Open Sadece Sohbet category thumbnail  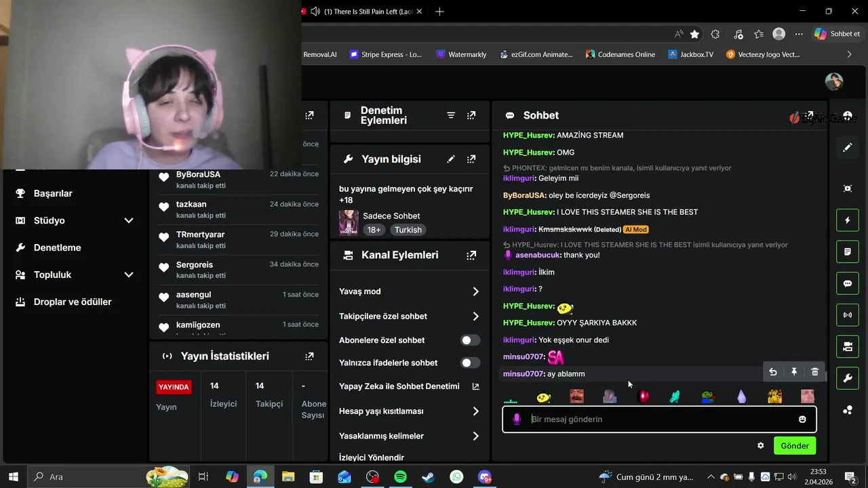click(x=349, y=223)
